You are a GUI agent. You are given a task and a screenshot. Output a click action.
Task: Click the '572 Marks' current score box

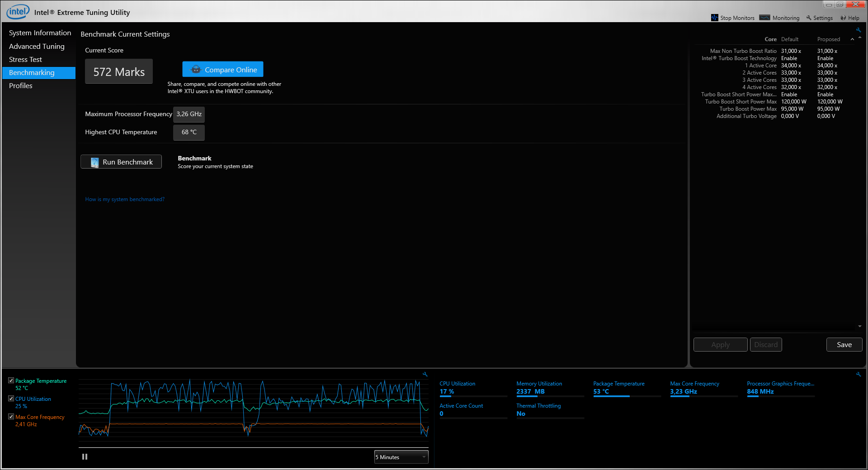[119, 71]
